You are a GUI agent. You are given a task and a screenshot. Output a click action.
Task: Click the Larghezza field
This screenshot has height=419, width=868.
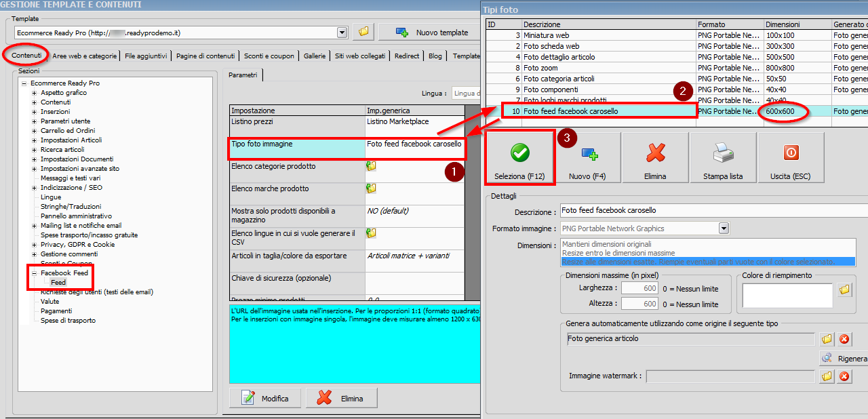[x=639, y=288]
